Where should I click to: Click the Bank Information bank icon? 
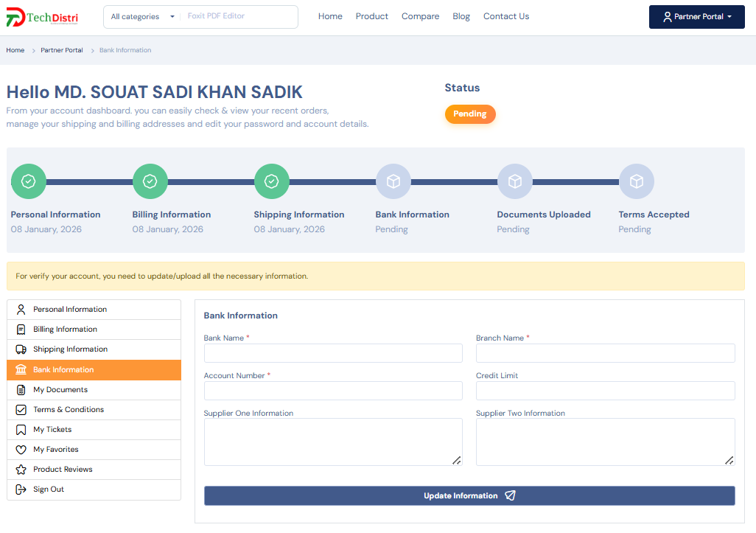(22, 369)
